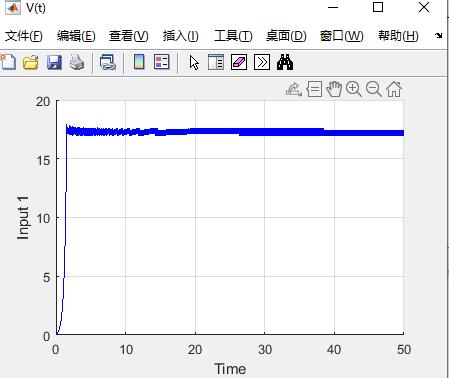This screenshot has width=449, height=378.
Task: Select the brush/eraser data tool
Action: [239, 62]
